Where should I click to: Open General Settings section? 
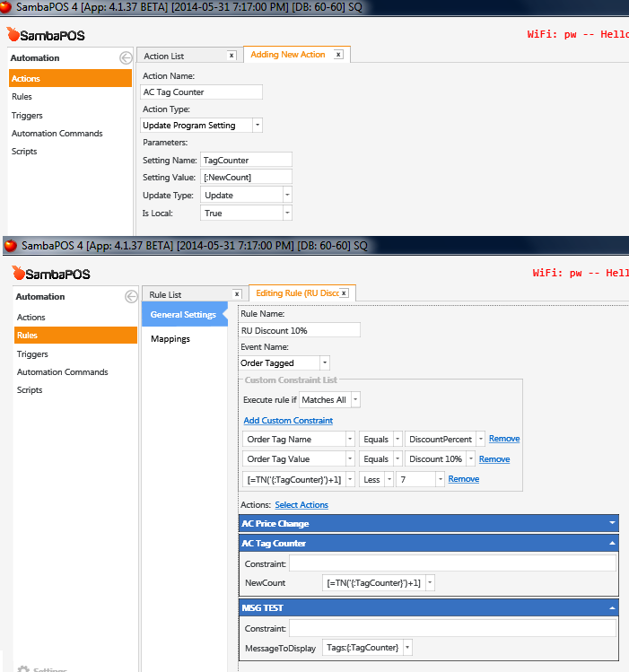point(185,315)
